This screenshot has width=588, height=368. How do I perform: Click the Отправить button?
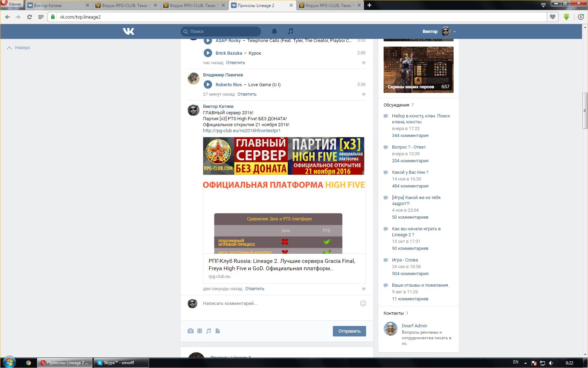pos(349,331)
